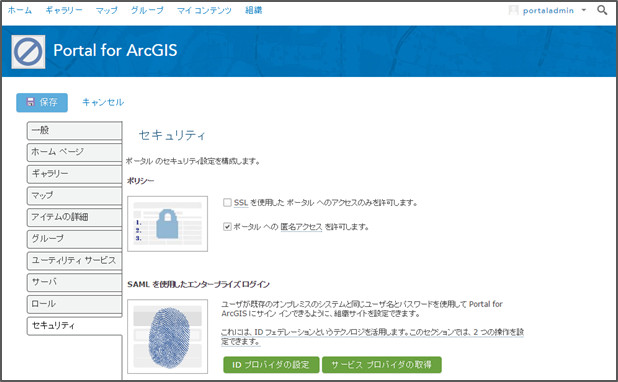Click the underlined SSL help link

tap(241, 203)
